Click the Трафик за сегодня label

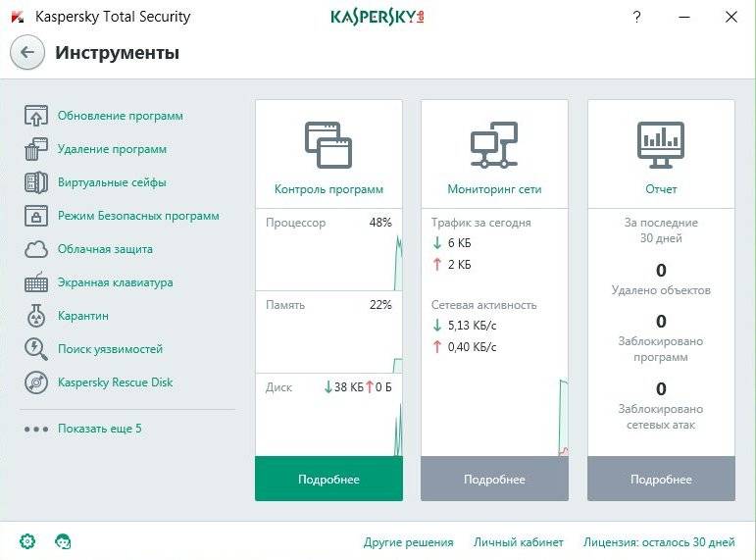(481, 223)
